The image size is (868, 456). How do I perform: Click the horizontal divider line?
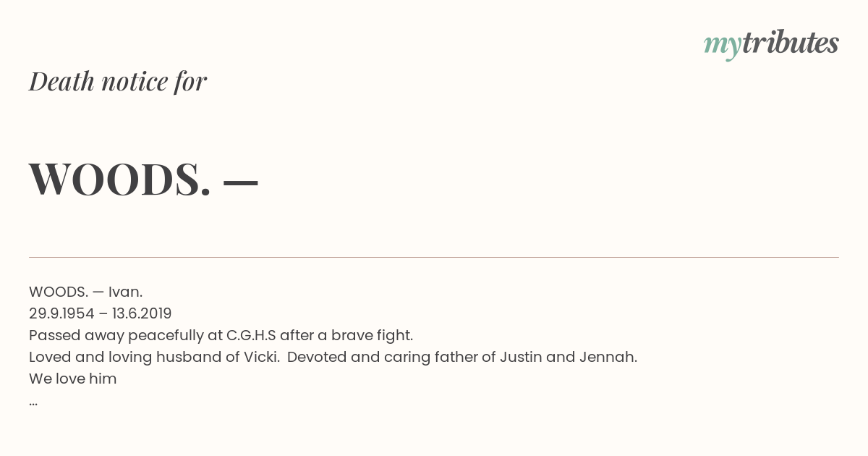pyautogui.click(x=434, y=257)
